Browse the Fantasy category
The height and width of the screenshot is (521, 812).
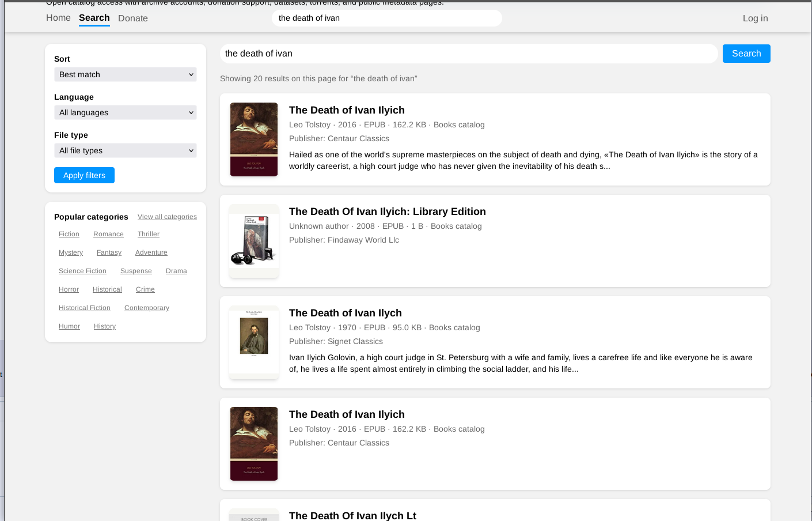tap(109, 252)
